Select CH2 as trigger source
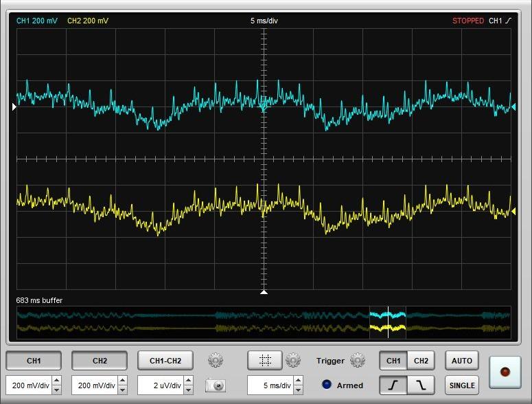532x404 pixels. pos(421,361)
